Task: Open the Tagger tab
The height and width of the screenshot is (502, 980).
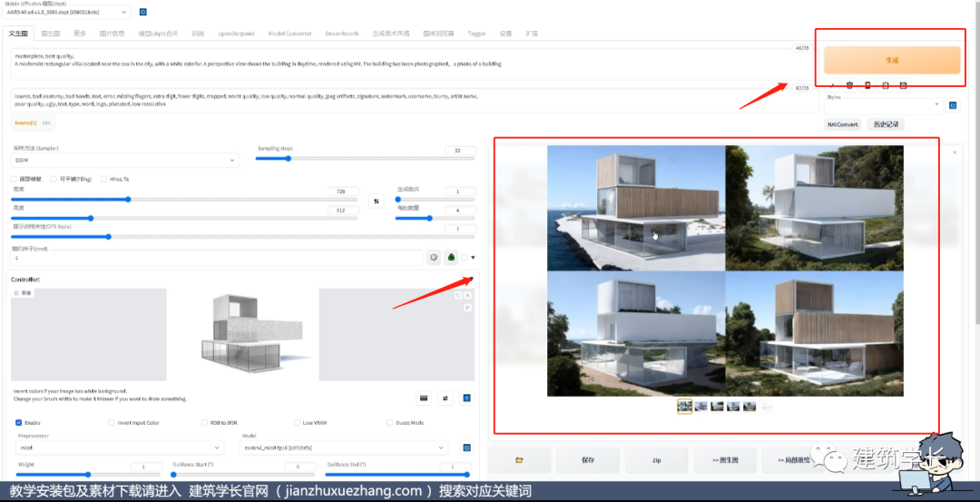Action: (x=477, y=33)
